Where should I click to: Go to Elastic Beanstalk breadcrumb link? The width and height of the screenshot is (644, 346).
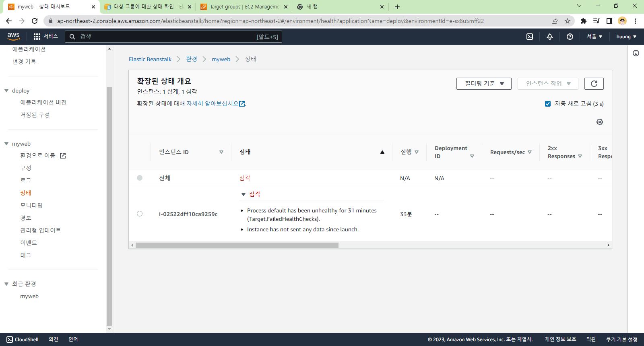(x=150, y=59)
